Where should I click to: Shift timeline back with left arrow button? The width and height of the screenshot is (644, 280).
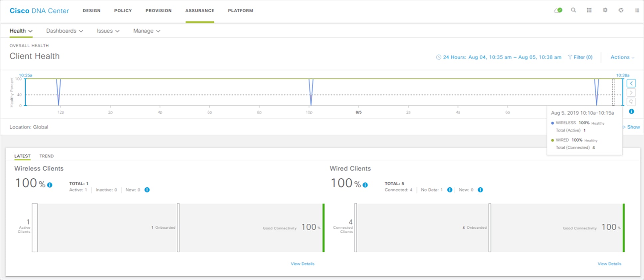(x=631, y=83)
